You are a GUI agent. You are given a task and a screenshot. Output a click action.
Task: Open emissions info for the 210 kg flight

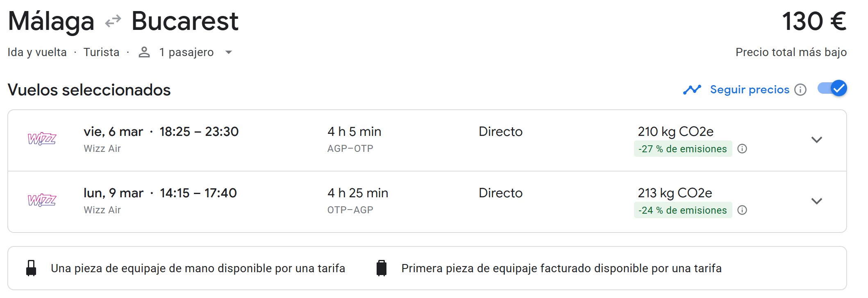742,149
